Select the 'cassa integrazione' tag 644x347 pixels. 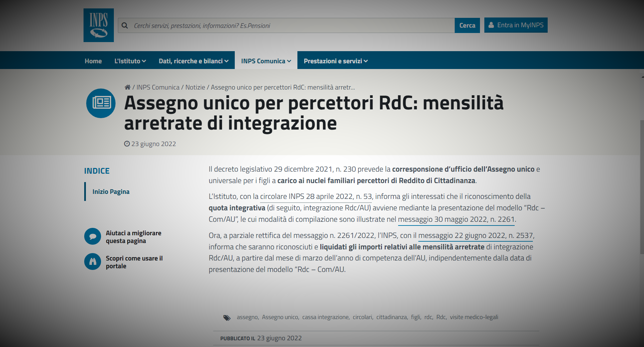coord(325,317)
